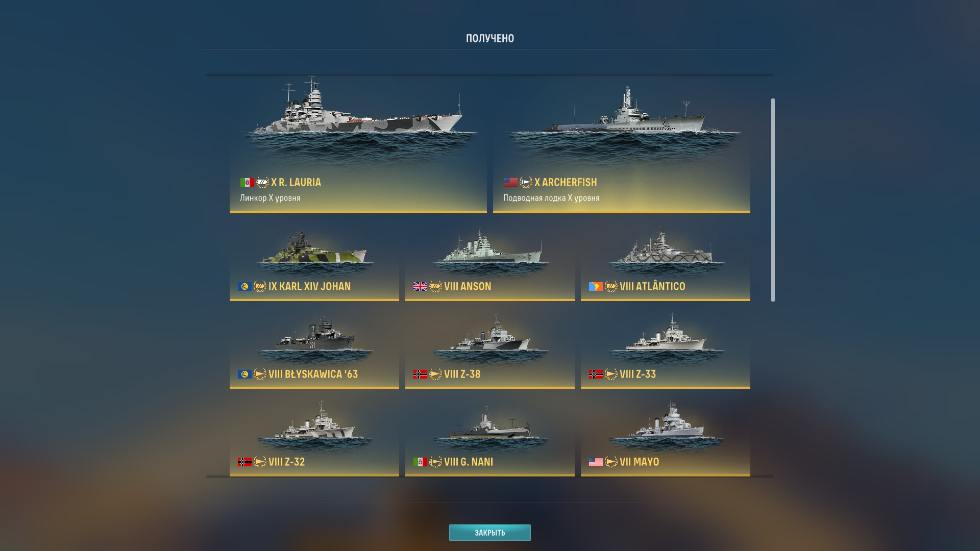
Task: Select the X Archerfish submarine card
Action: click(622, 144)
